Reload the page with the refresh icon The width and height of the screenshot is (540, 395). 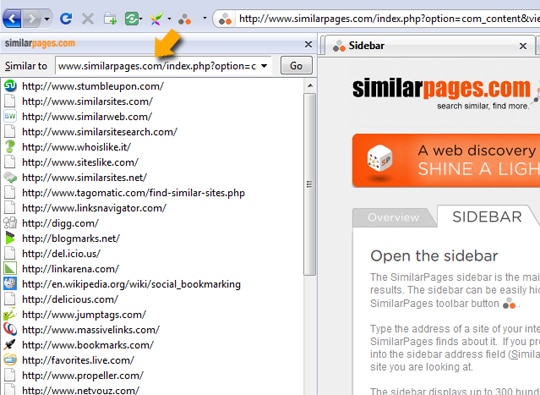[66, 18]
